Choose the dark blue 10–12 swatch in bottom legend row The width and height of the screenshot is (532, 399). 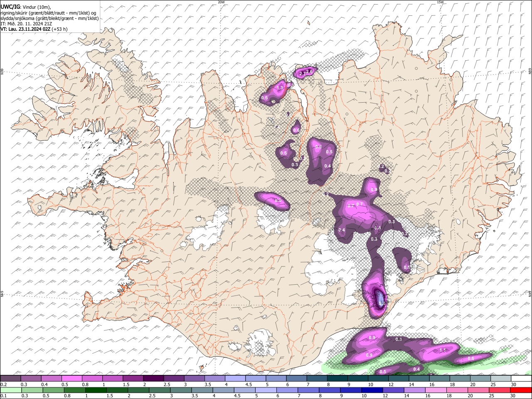[x=372, y=389]
